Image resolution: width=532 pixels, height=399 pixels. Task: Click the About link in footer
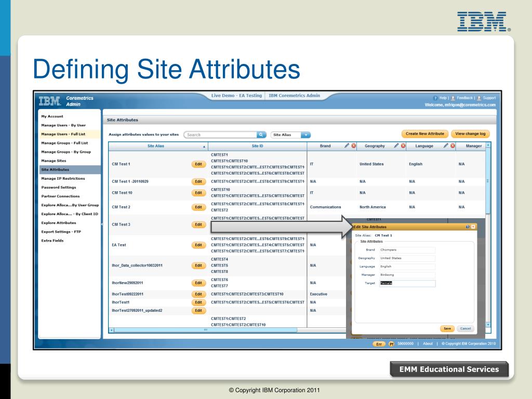(428, 344)
